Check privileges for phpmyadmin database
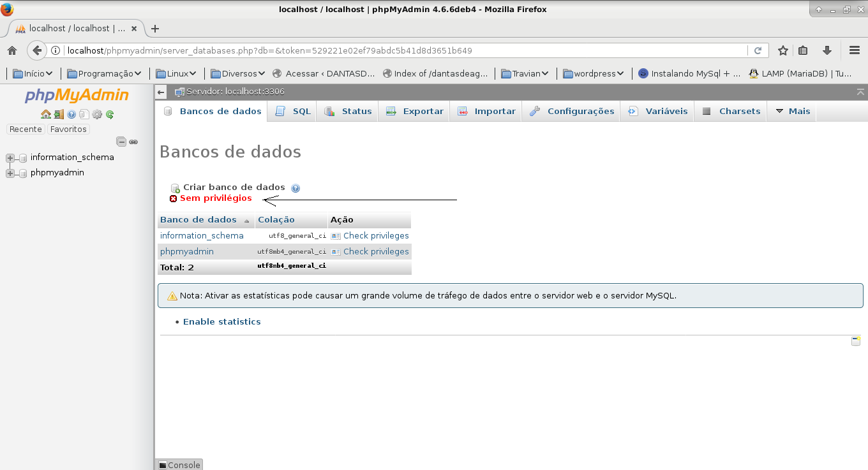 point(370,252)
